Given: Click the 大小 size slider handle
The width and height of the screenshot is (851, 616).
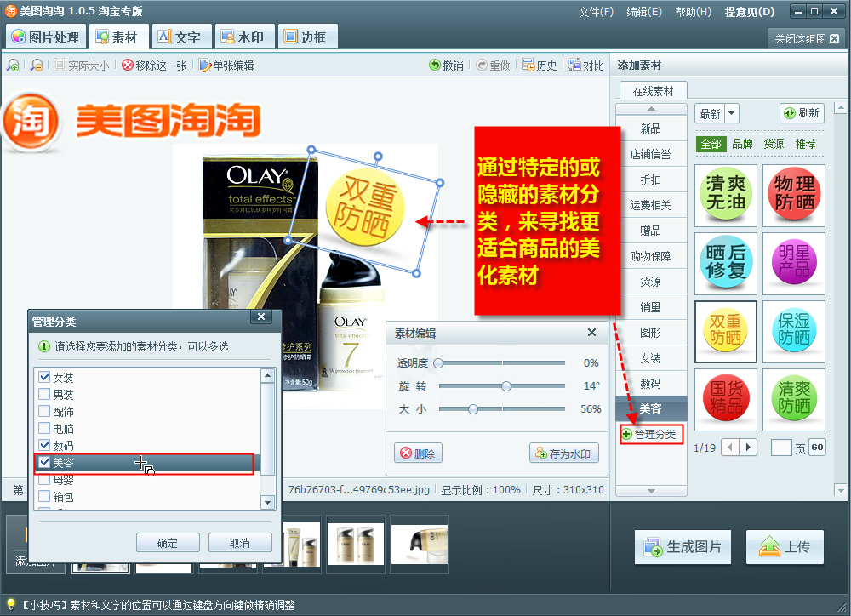Looking at the screenshot, I should (473, 408).
